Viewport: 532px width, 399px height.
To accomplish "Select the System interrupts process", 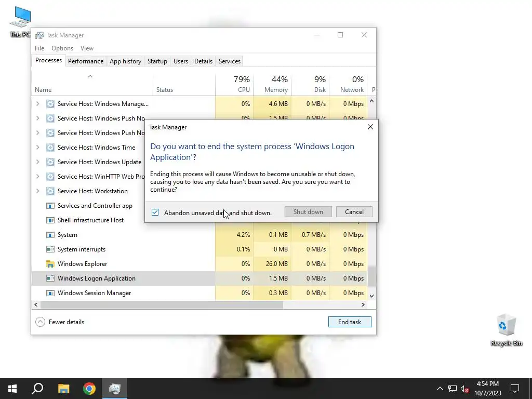I will click(199, 249).
